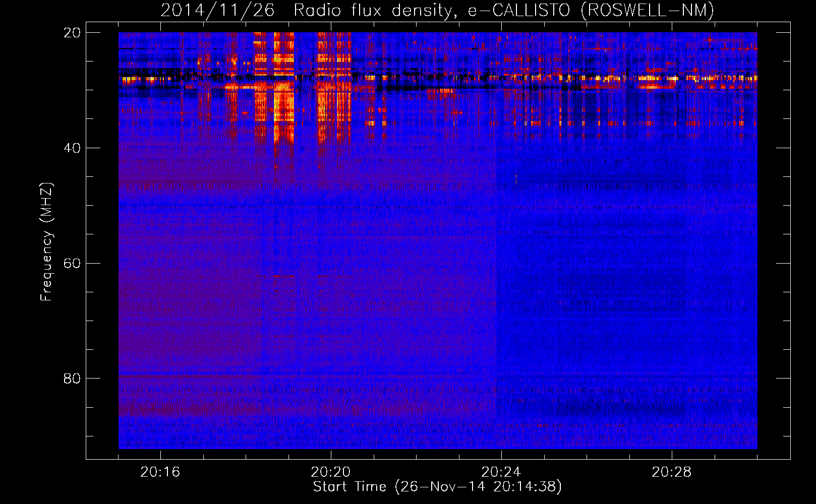Image resolution: width=816 pixels, height=504 pixels.
Task: Click the plot title text '2014/11/26 Radio flux density'
Action: point(309,10)
